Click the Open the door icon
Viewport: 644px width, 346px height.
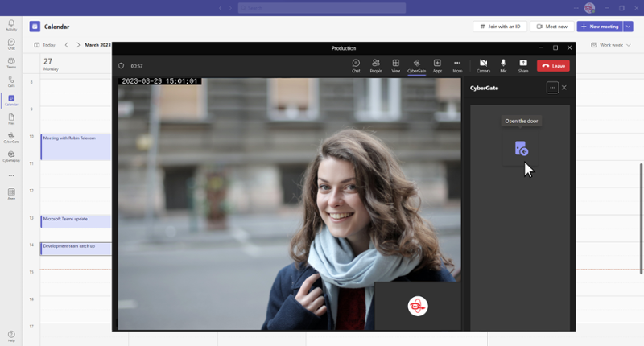[x=521, y=148]
